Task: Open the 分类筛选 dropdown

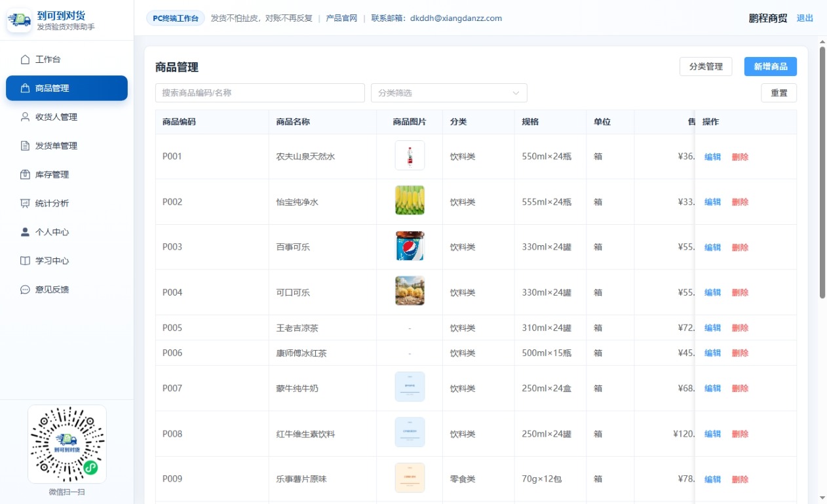Action: [449, 93]
